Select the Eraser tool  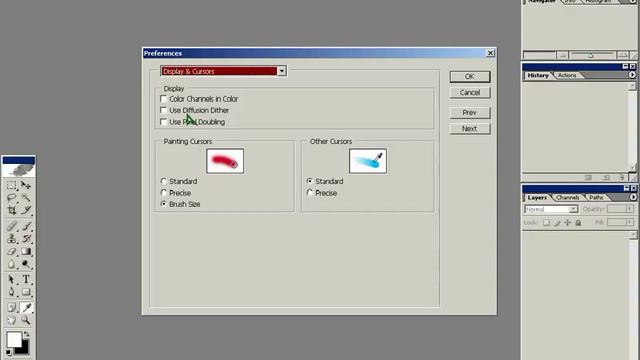coord(11,251)
